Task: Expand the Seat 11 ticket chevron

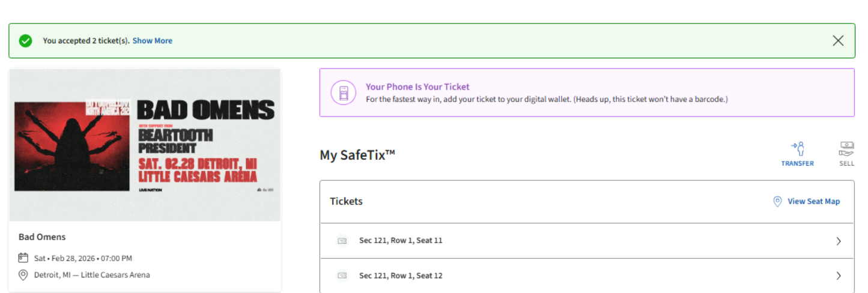Action: point(839,241)
